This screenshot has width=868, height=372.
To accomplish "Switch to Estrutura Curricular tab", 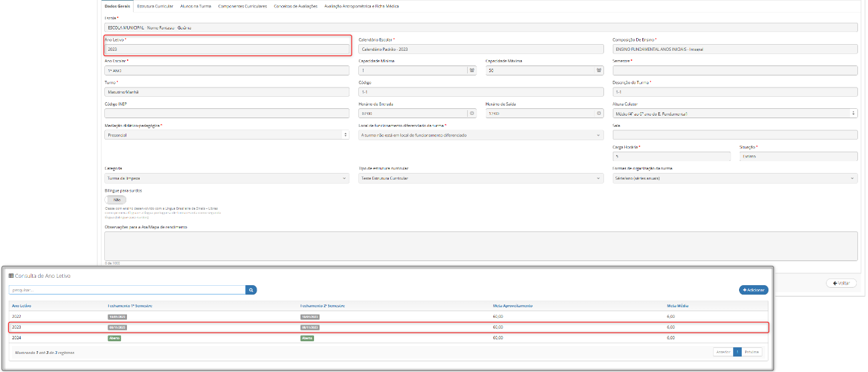I will (154, 5).
